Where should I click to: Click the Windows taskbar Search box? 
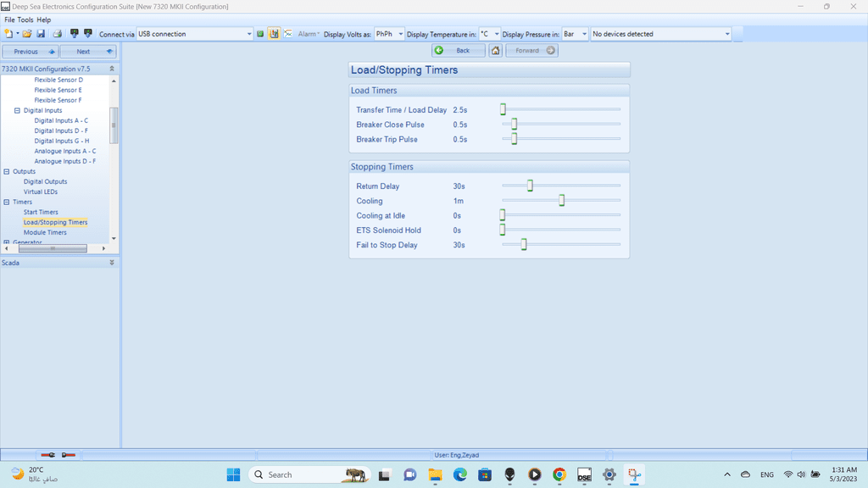309,474
